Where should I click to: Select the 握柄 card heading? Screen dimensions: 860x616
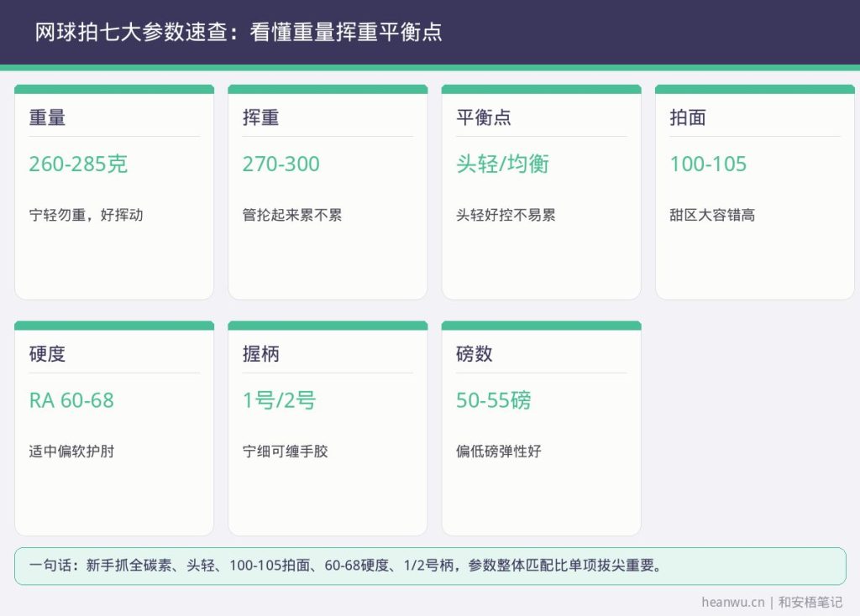point(260,354)
